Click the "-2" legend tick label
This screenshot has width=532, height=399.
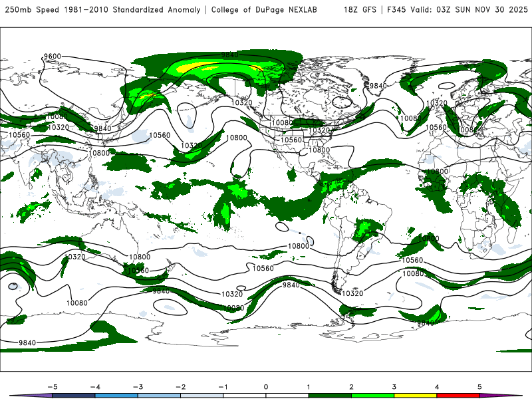click(x=180, y=387)
